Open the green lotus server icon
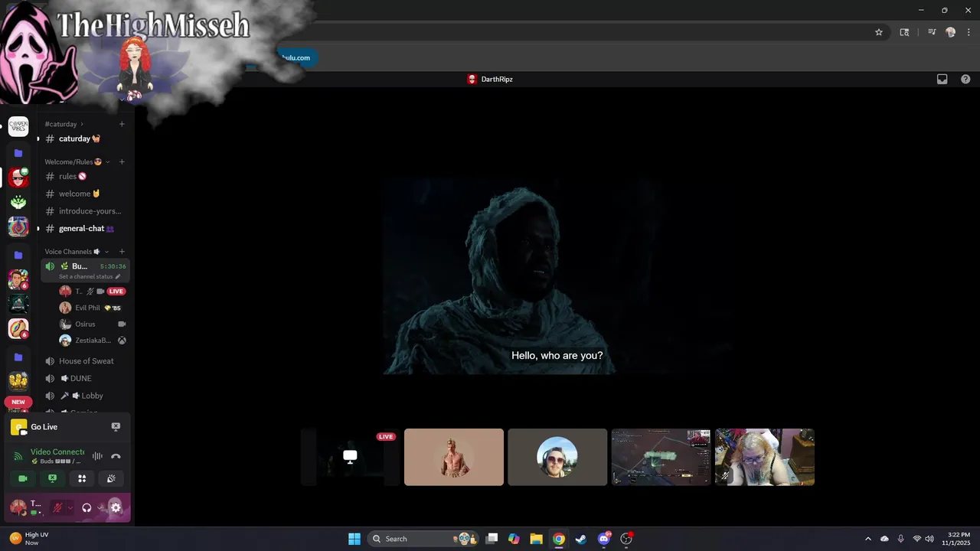Screen dimensions: 980x551 click(x=18, y=202)
